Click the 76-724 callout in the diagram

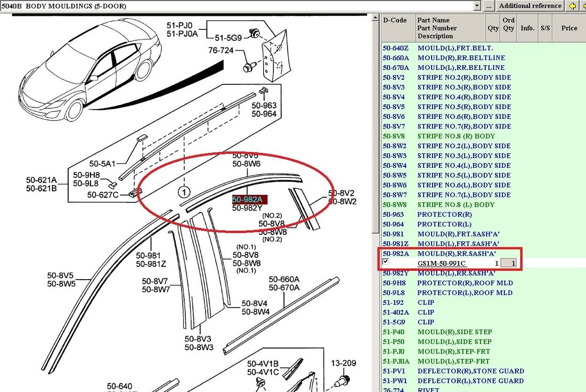[x=221, y=51]
